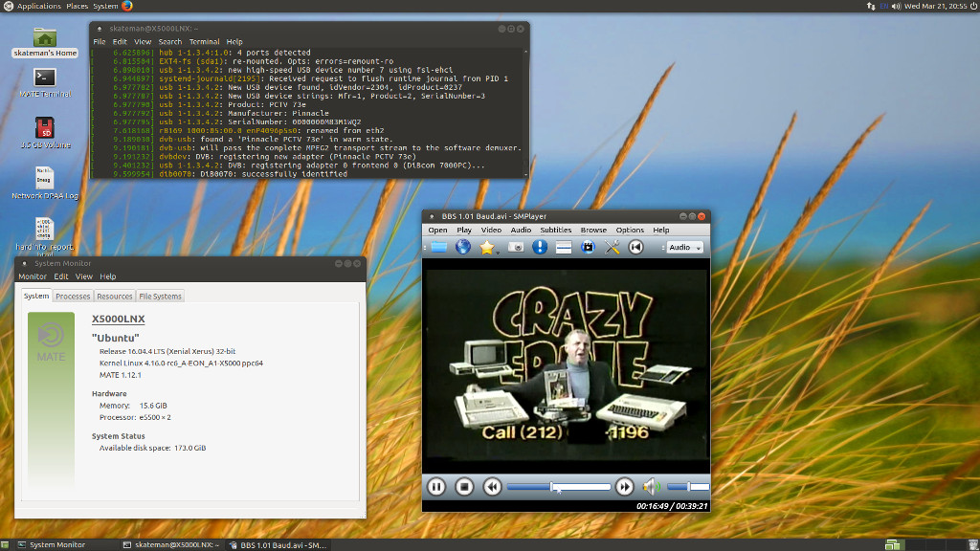This screenshot has height=551, width=980.
Task: Click the video seek slider
Action: click(x=559, y=487)
